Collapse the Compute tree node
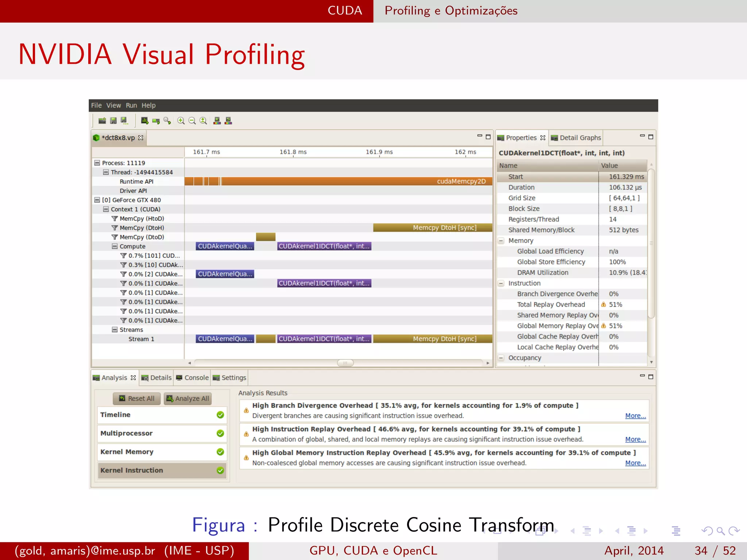Image resolution: width=747 pixels, height=560 pixels. click(115, 246)
